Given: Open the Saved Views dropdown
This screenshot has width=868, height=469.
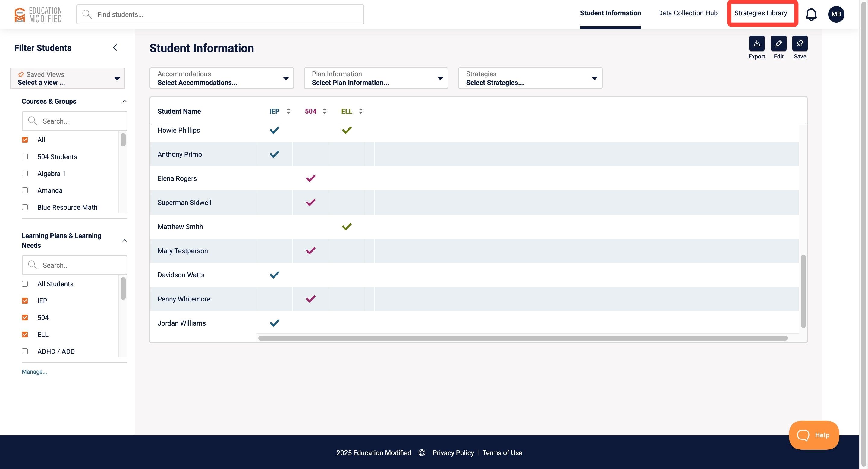Looking at the screenshot, I should 68,78.
